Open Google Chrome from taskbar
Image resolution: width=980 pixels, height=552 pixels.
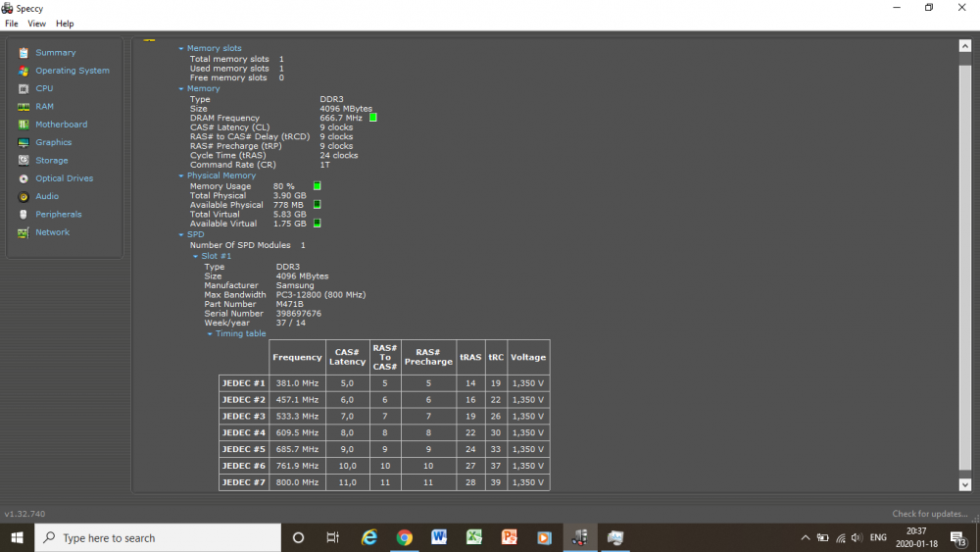click(x=405, y=537)
